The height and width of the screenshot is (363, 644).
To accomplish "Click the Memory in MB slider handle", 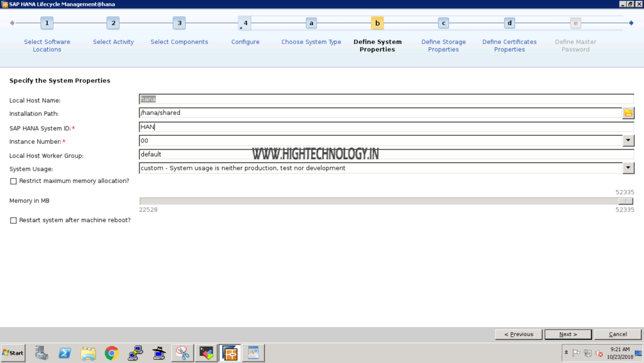I will pos(626,201).
